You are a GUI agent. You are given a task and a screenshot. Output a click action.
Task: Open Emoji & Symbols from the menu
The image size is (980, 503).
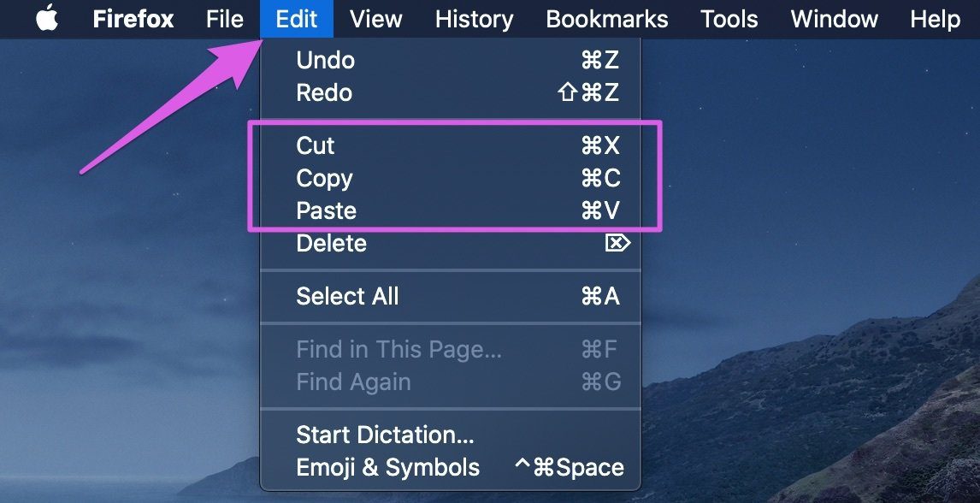click(451, 467)
